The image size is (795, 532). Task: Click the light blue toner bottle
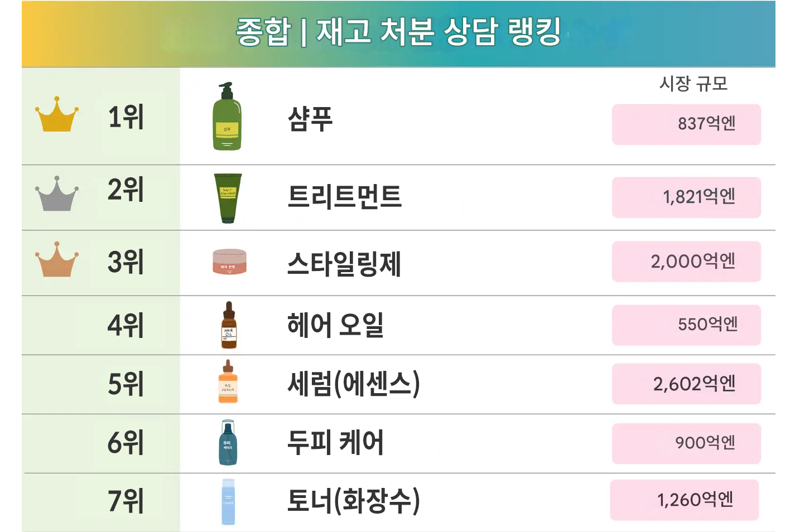click(228, 501)
